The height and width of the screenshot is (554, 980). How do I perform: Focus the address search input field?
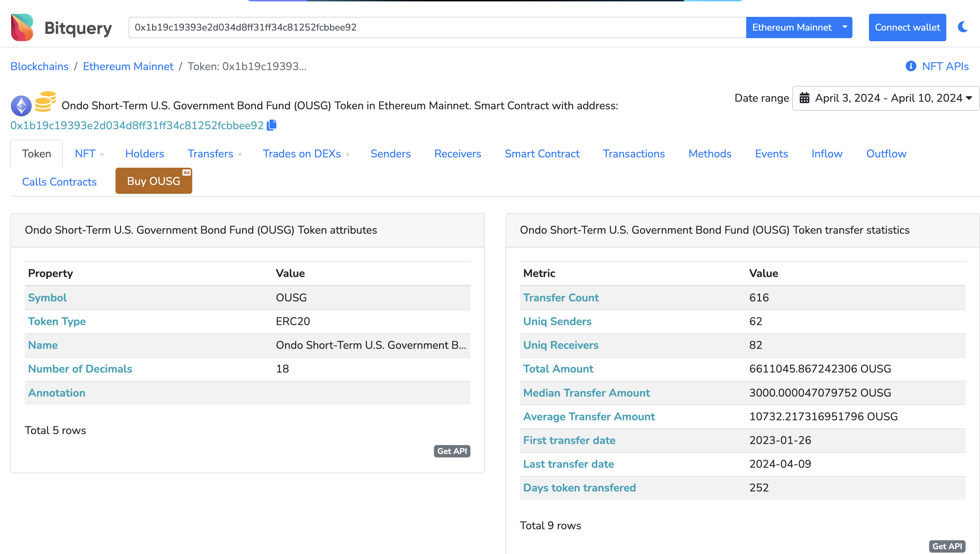tap(437, 27)
